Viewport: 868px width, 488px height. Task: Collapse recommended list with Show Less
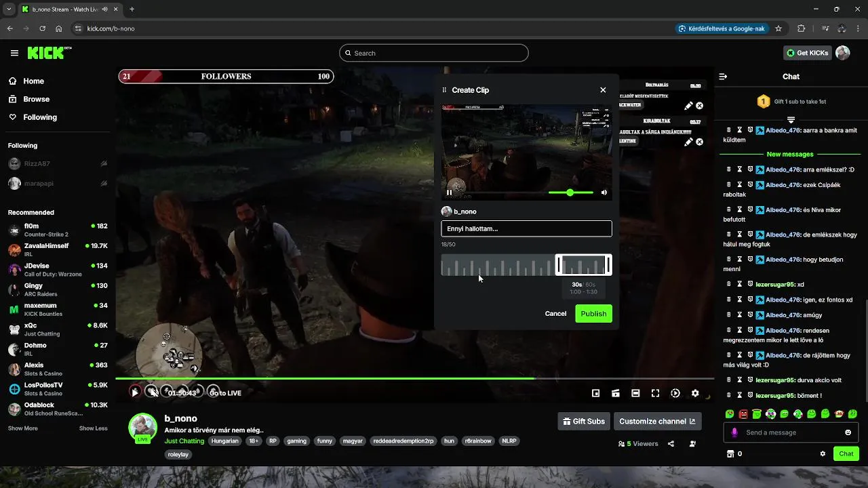pyautogui.click(x=93, y=428)
